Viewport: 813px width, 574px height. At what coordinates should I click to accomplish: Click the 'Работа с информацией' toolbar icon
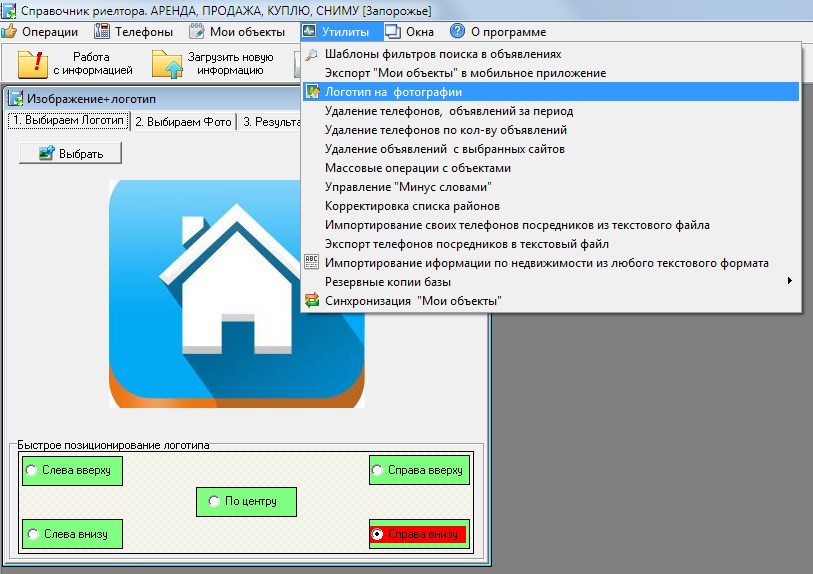click(33, 64)
